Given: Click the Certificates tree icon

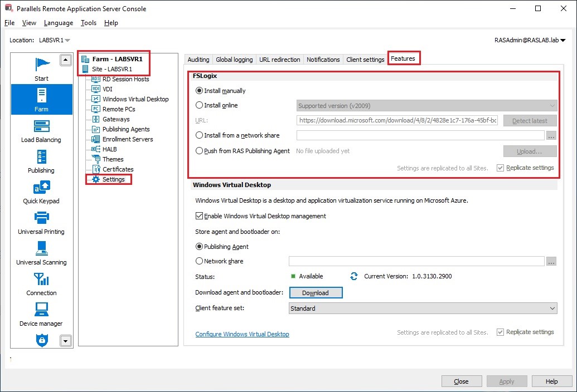Looking at the screenshot, I should [x=96, y=169].
